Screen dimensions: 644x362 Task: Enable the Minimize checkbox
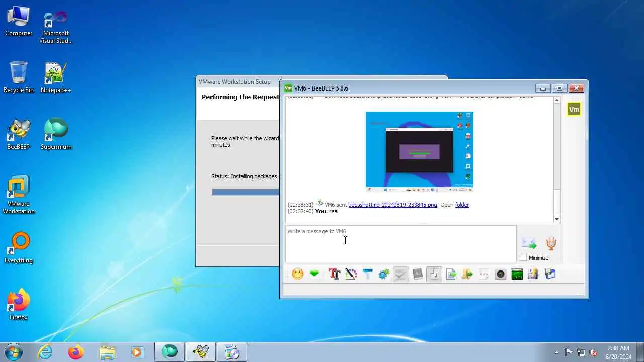point(523,258)
